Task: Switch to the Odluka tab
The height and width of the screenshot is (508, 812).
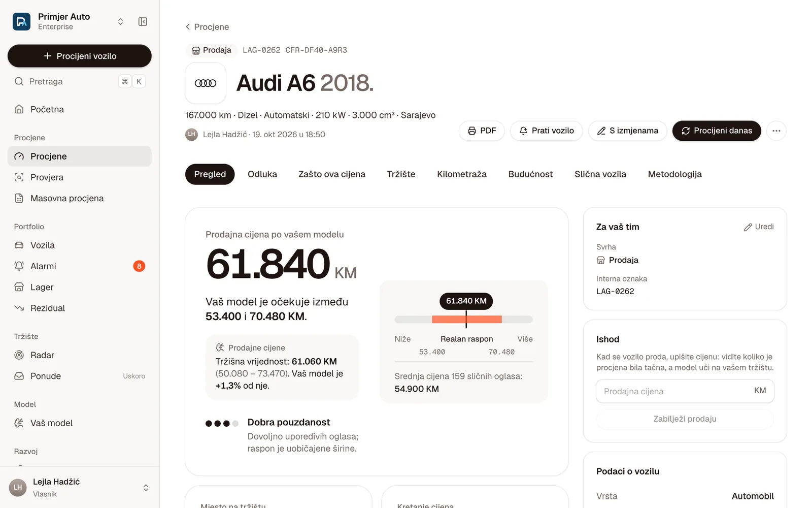Action: (x=262, y=174)
